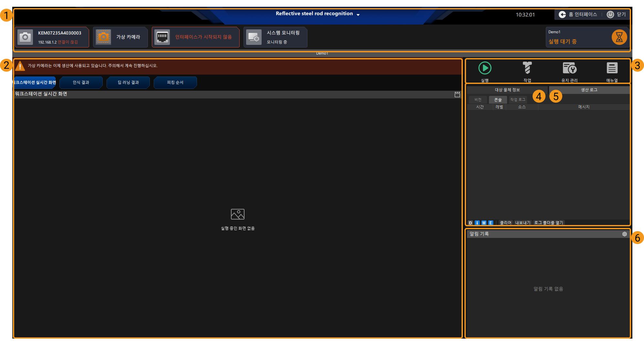
Task: Click the 레벨 column header
Action: [499, 107]
